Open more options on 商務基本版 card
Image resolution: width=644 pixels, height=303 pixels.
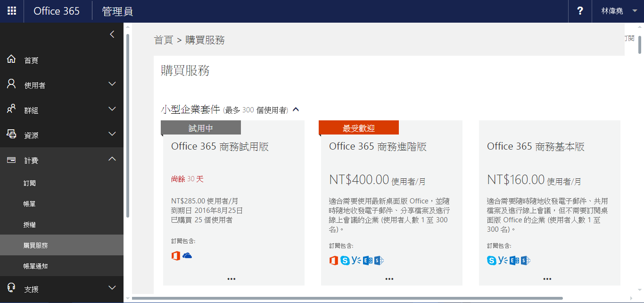click(x=547, y=279)
